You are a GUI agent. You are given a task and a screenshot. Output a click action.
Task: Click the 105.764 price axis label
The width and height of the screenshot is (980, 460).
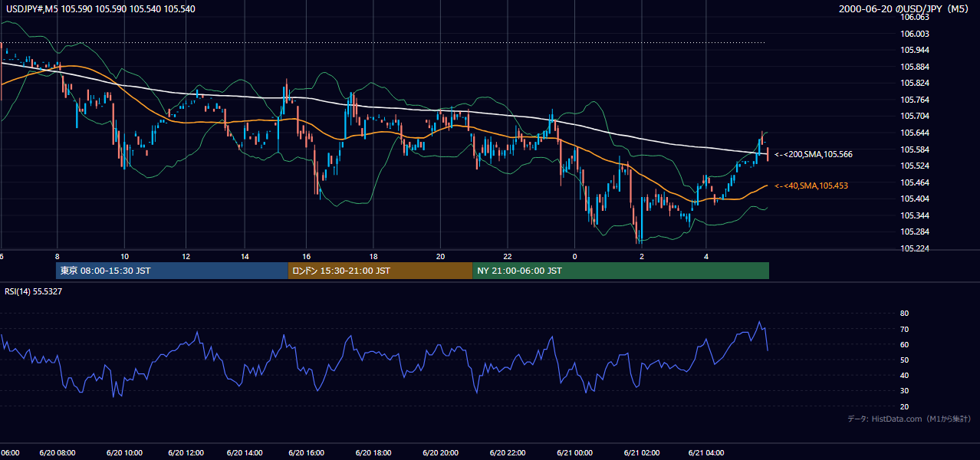click(x=915, y=100)
